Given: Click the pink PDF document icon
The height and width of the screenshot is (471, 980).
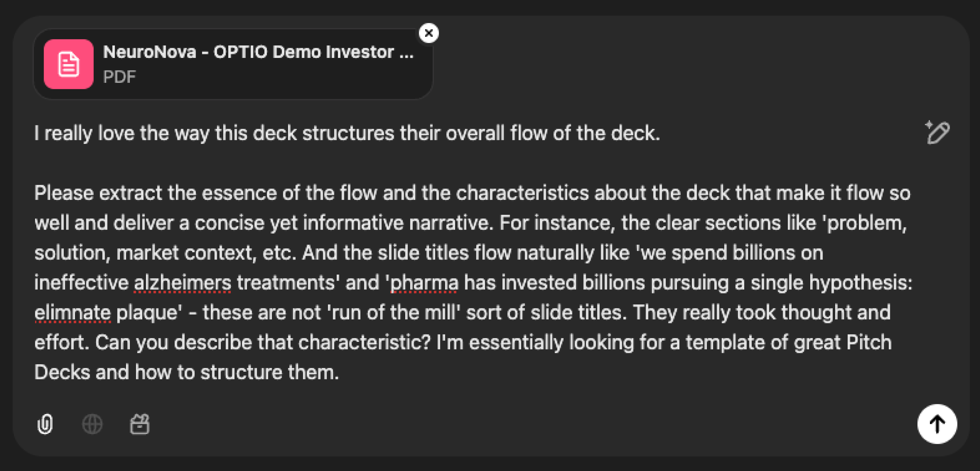Looking at the screenshot, I should coord(69,64).
